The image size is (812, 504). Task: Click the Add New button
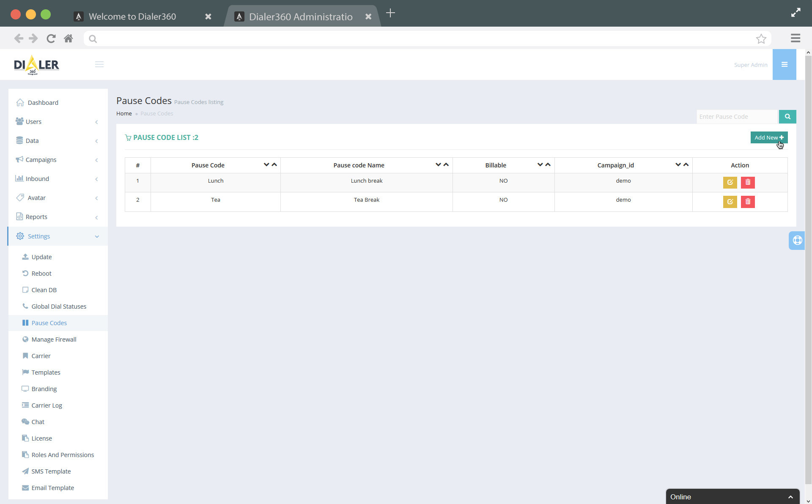768,137
